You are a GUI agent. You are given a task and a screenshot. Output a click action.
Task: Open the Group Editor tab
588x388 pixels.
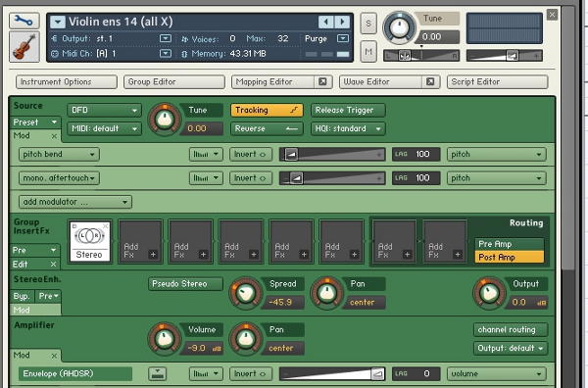174,81
